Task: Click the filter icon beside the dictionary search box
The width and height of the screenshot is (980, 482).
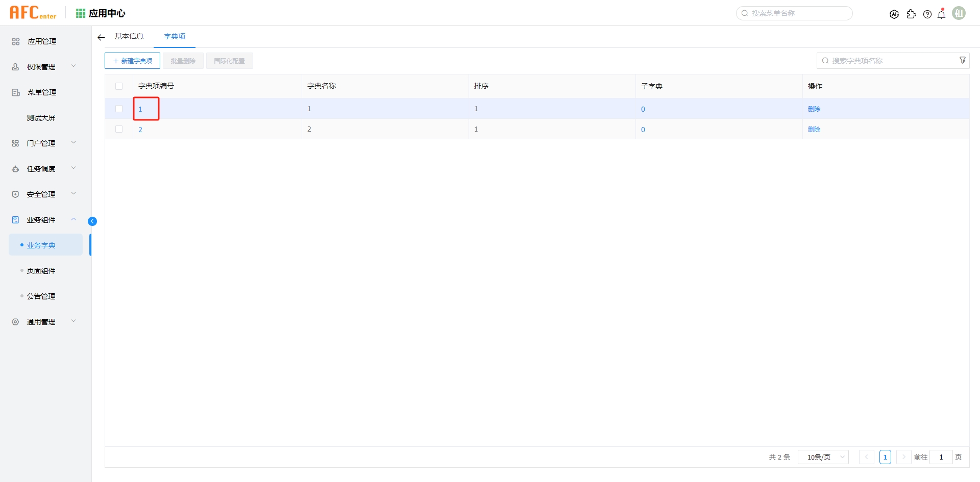Action: pyautogui.click(x=963, y=60)
